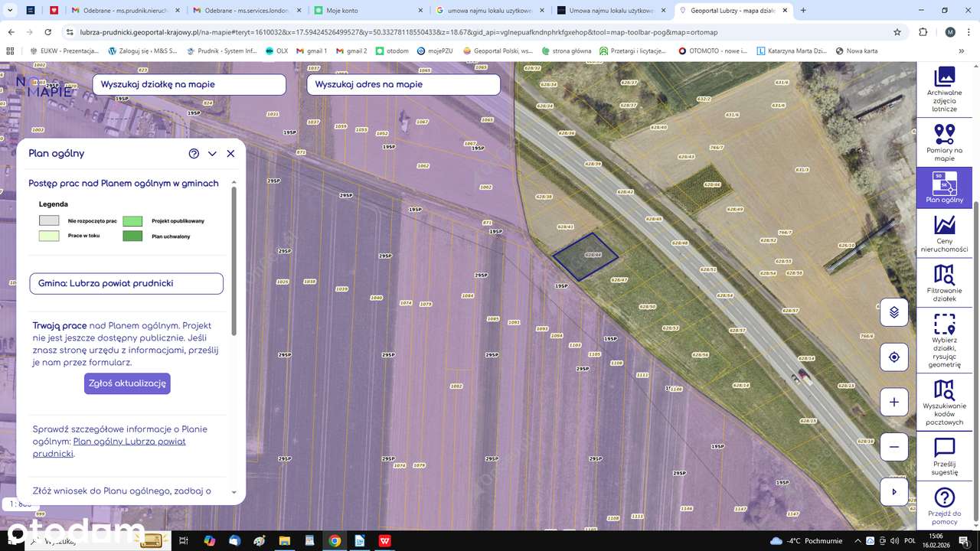Viewport: 980px width, 551px height.
Task: Click the browser back arrow
Action: click(11, 32)
